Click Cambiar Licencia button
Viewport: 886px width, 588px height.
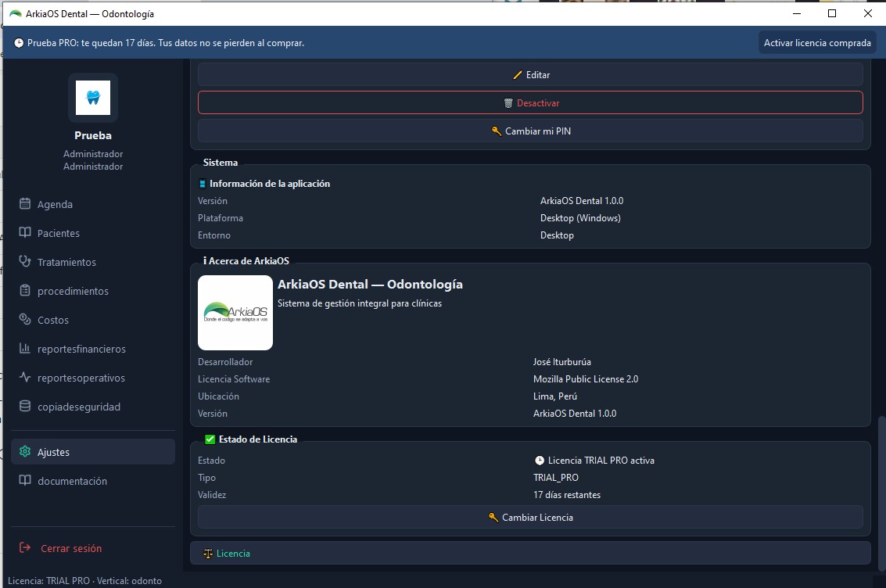[x=530, y=518]
